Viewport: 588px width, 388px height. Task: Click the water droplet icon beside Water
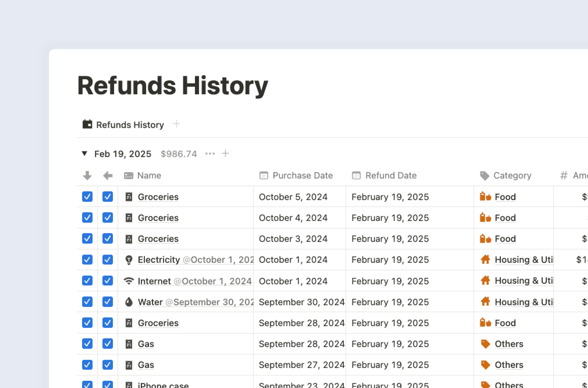pyautogui.click(x=129, y=302)
